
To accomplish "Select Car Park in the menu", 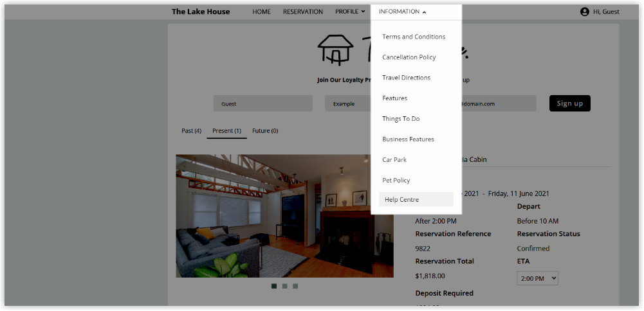I will (x=394, y=159).
